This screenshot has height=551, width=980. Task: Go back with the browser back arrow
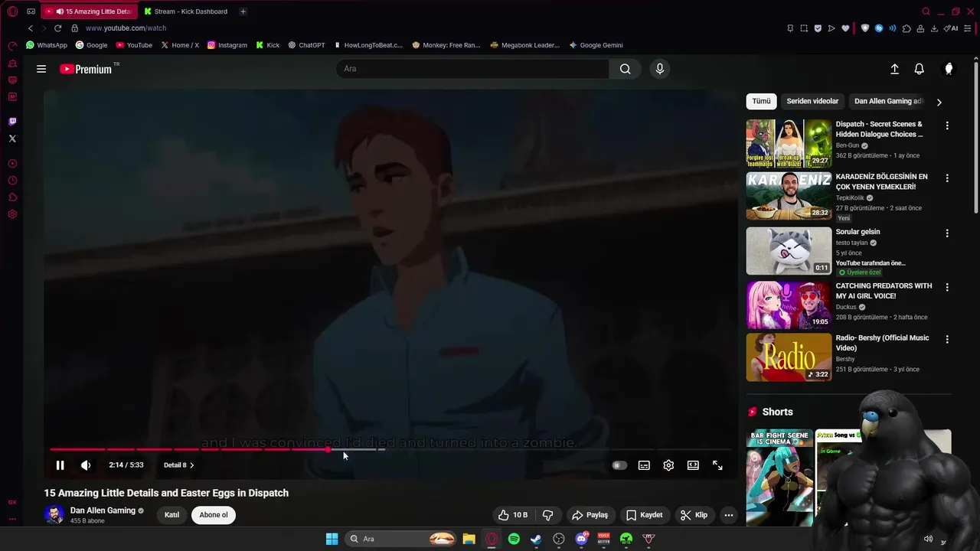31,28
